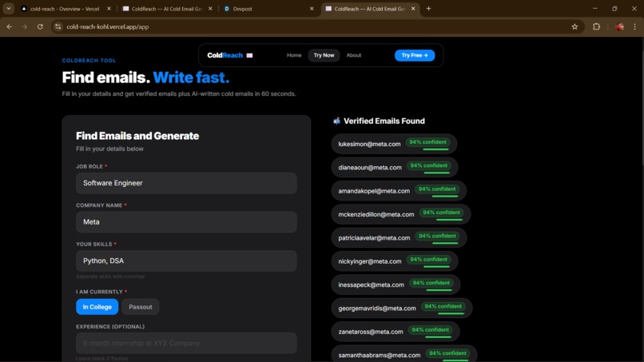This screenshot has height=362, width=644.
Task: Click the Your Skills input field
Action: point(186,261)
